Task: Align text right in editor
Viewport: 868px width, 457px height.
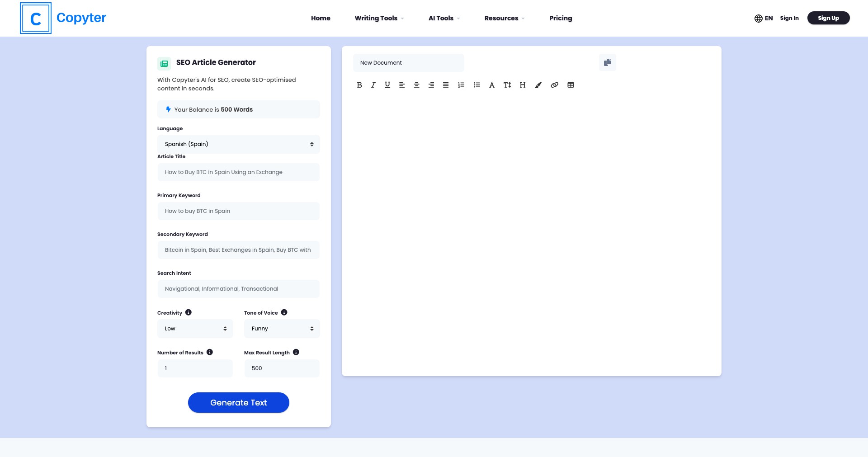Action: [x=431, y=85]
